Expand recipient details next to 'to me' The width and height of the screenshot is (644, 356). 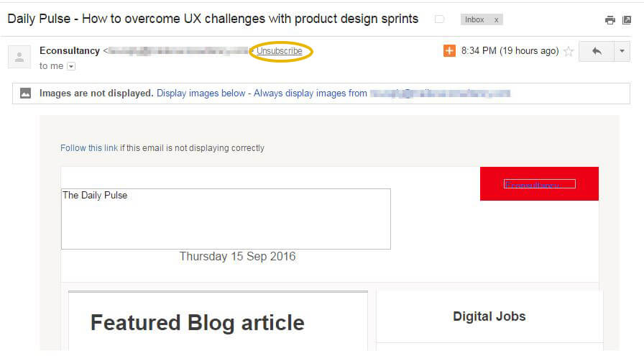[x=71, y=66]
